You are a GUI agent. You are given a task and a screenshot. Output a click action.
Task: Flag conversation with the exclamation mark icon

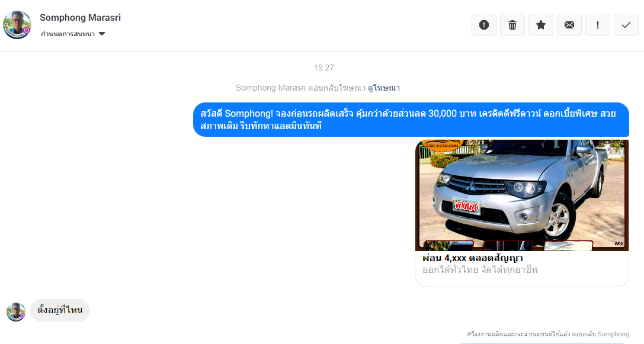click(597, 25)
